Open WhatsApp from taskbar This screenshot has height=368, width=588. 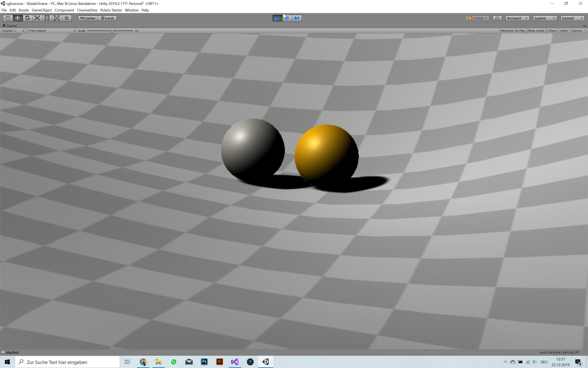click(x=174, y=362)
